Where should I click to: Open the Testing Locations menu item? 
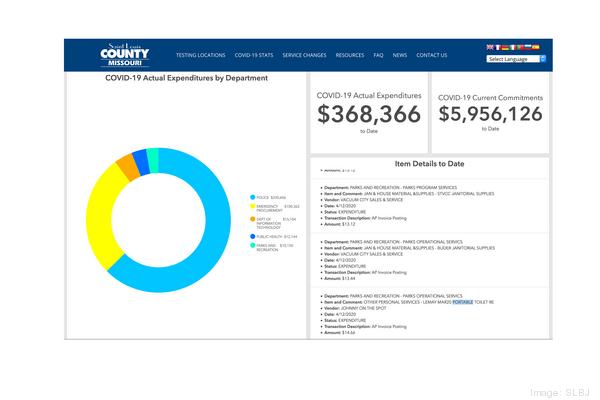(200, 55)
